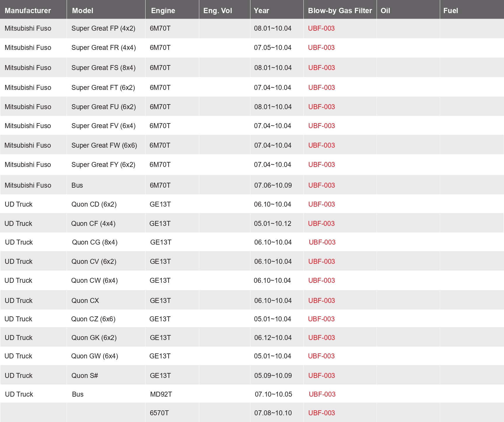Open UBF-003 link in Mitsubishi Fuso Bus row

322,185
